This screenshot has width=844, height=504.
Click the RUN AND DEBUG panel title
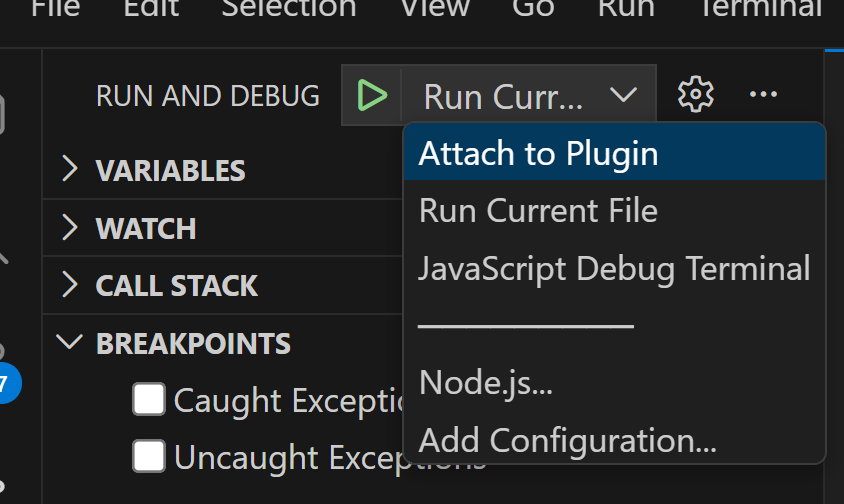pos(208,96)
